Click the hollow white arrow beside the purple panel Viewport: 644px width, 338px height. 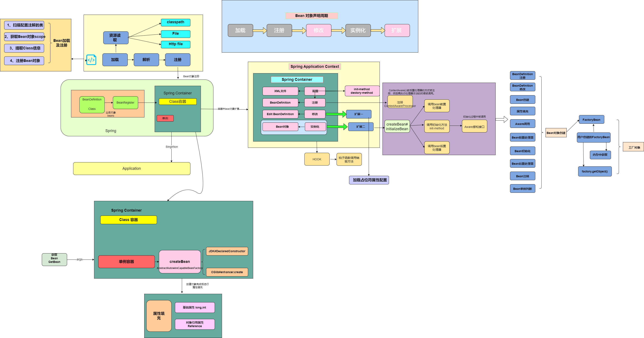[x=501, y=120]
